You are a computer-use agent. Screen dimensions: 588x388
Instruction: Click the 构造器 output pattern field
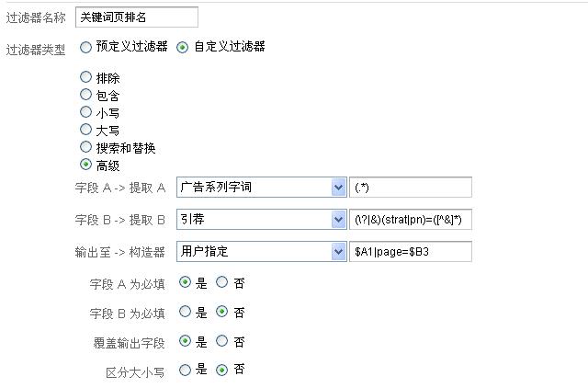tap(411, 251)
